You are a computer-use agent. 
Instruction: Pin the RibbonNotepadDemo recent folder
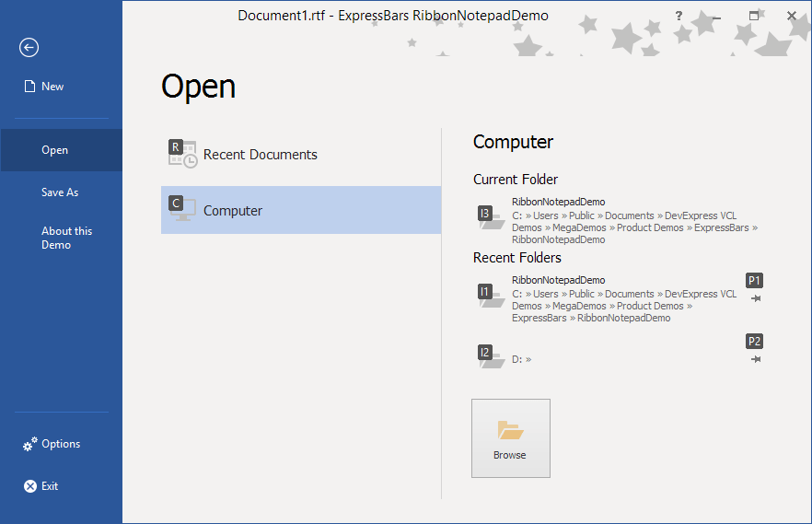(756, 298)
